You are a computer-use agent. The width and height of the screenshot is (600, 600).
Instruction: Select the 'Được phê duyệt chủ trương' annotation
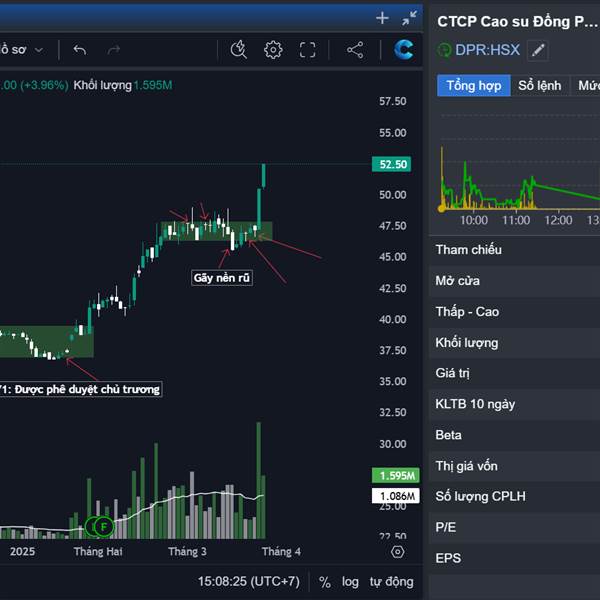(80, 389)
